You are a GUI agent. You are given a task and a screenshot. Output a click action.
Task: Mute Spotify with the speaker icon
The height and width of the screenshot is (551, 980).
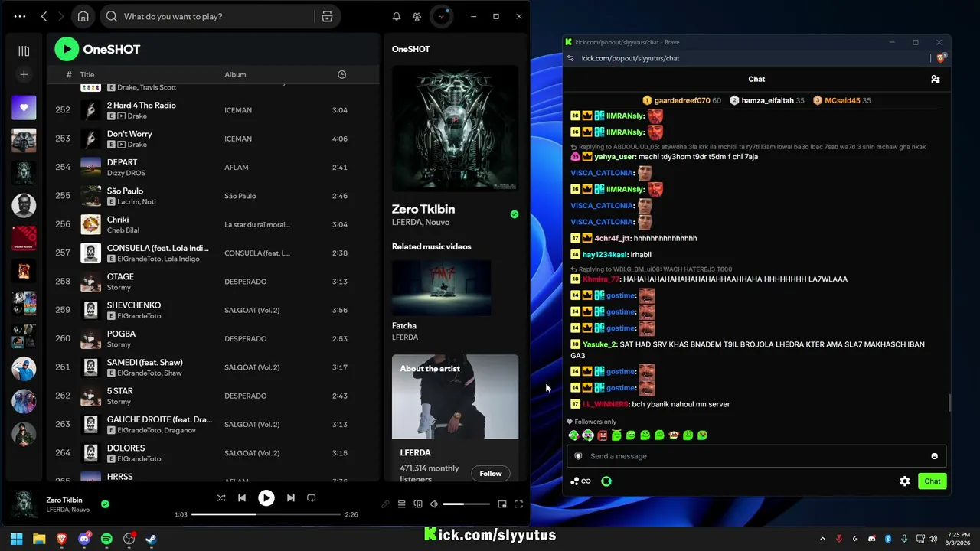pyautogui.click(x=434, y=504)
